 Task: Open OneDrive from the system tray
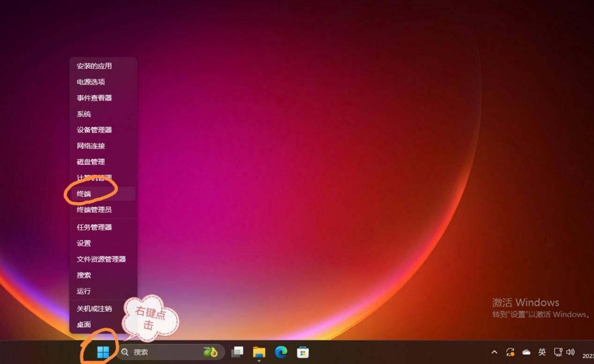click(x=526, y=352)
